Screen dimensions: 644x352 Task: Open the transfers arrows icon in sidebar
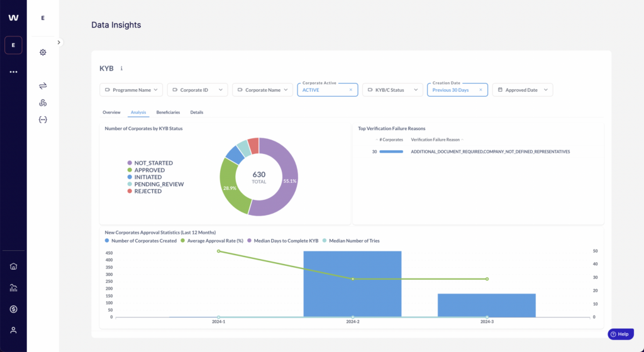[43, 85]
